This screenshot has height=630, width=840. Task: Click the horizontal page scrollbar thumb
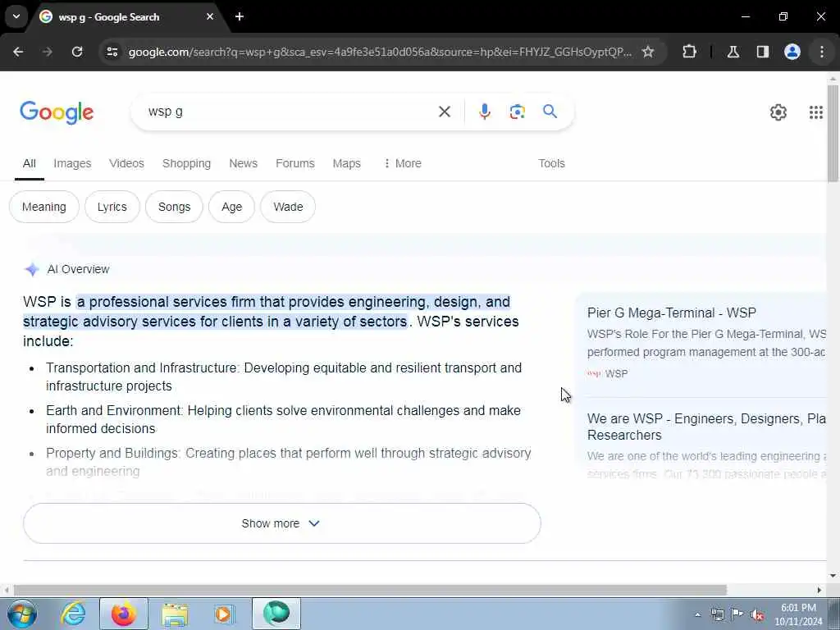pyautogui.click(x=370, y=590)
